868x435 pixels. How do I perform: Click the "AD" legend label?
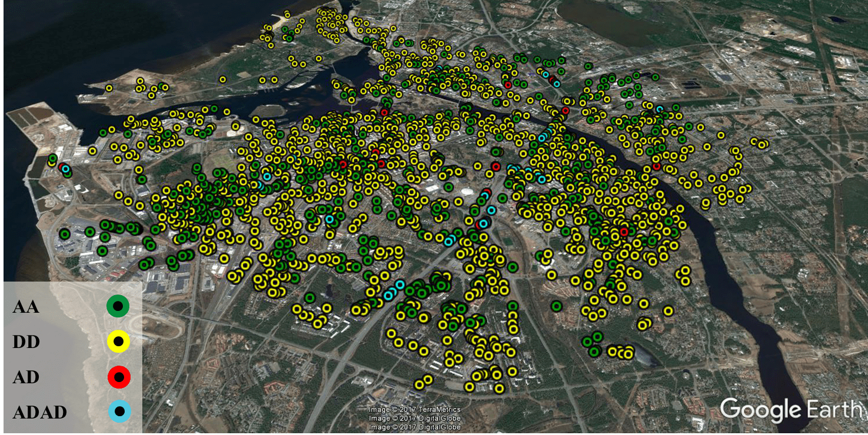click(x=26, y=377)
